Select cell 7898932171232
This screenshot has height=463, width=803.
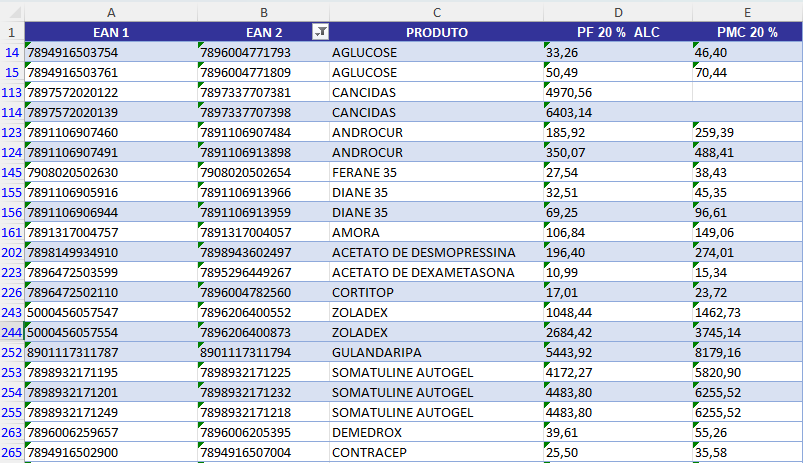(264, 392)
